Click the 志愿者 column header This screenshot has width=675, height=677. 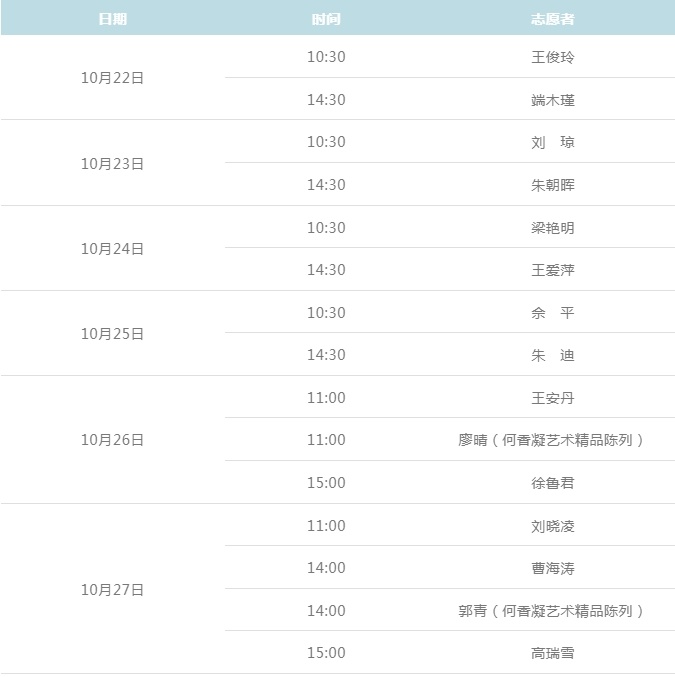(552, 19)
